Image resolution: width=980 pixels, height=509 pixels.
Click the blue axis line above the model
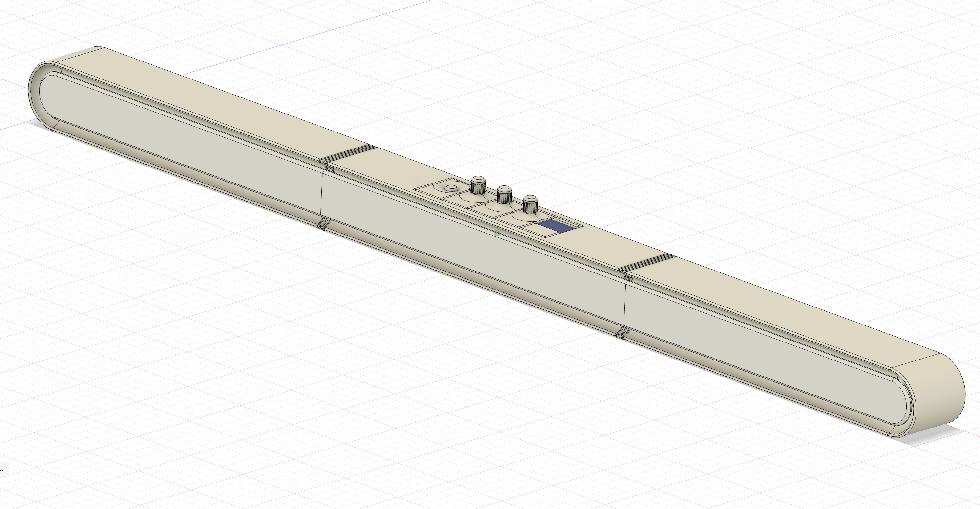pos(304,38)
